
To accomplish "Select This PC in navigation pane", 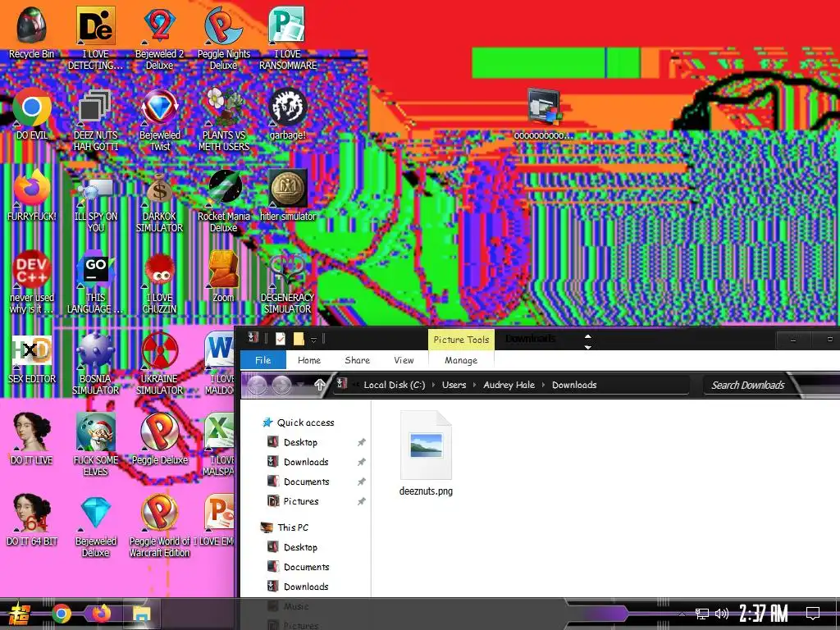I will pos(293,527).
